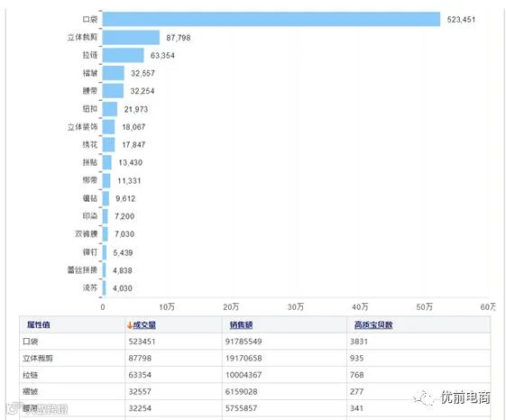Click table cell 口袋 in first row

pyautogui.click(x=31, y=342)
